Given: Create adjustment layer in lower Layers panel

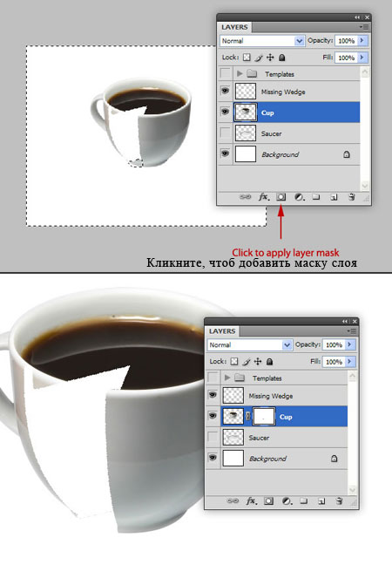Looking at the screenshot, I should point(287,501).
